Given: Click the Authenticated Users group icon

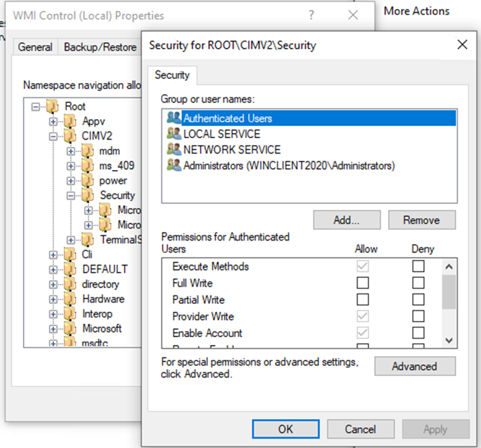Looking at the screenshot, I should tap(174, 118).
